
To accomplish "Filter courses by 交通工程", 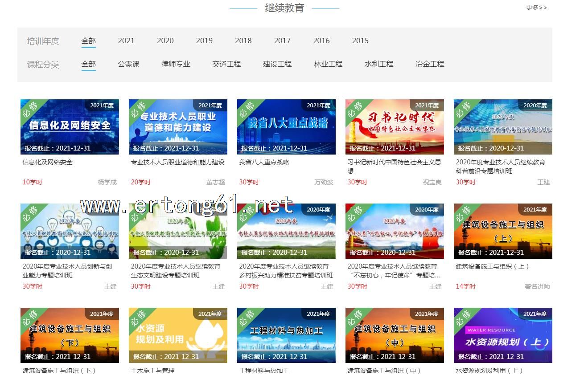I will pos(226,64).
